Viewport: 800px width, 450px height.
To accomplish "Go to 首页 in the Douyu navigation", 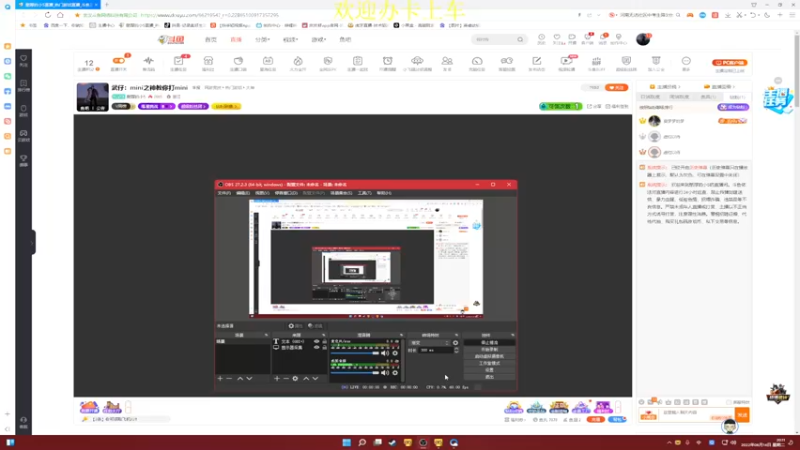I will click(x=211, y=39).
